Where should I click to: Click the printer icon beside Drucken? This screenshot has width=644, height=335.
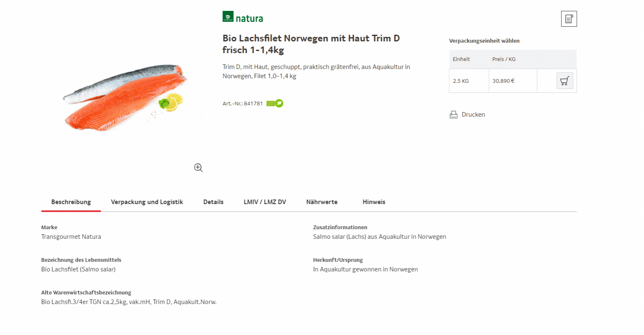click(x=454, y=115)
